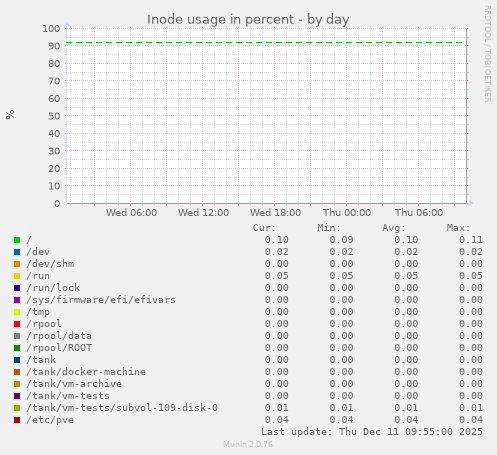Image resolution: width=497 pixels, height=455 pixels.
Task: Click the % y-axis unit label
Action: [10, 115]
